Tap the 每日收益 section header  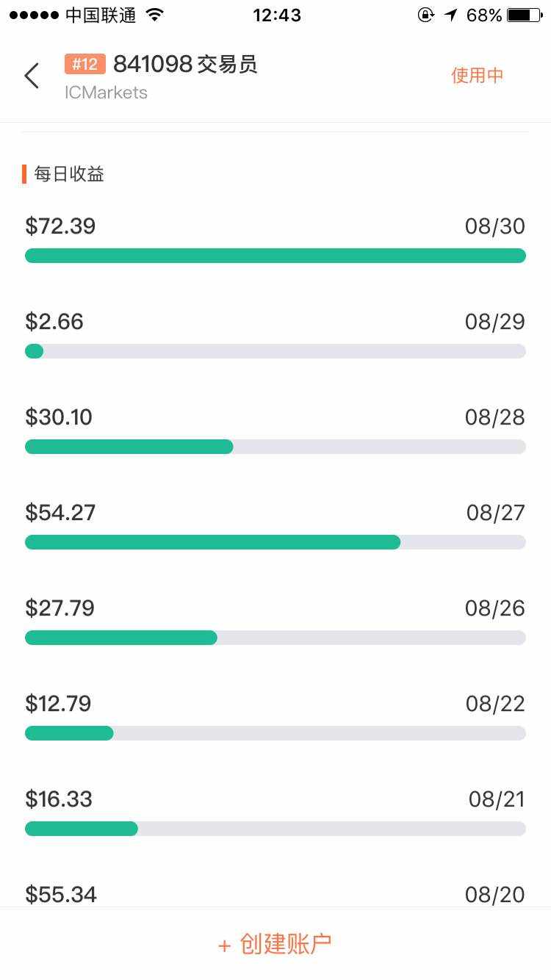click(69, 174)
